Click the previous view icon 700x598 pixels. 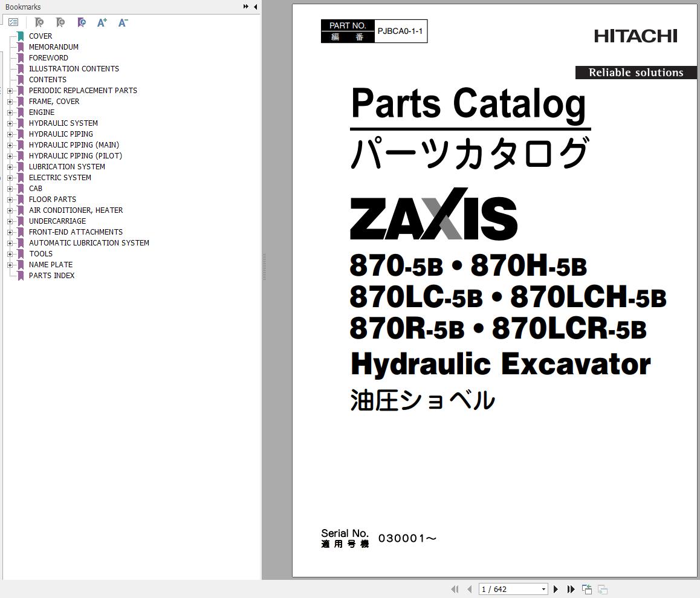pos(587,589)
